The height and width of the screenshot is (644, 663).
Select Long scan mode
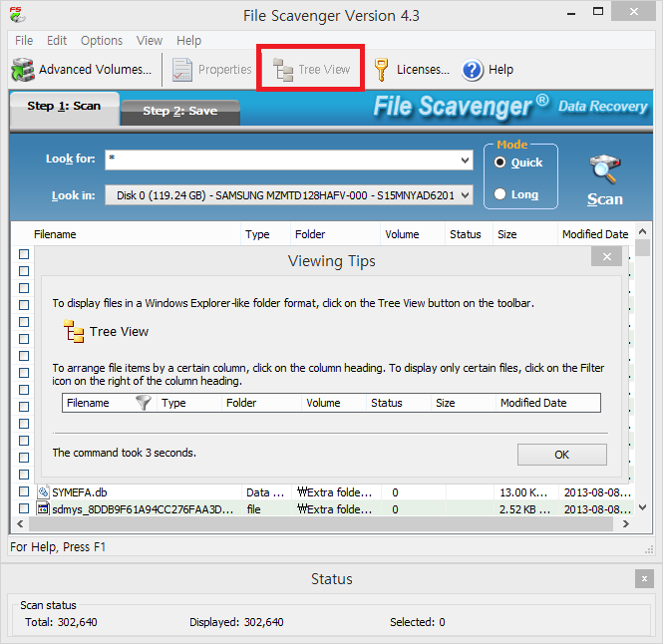[499, 194]
